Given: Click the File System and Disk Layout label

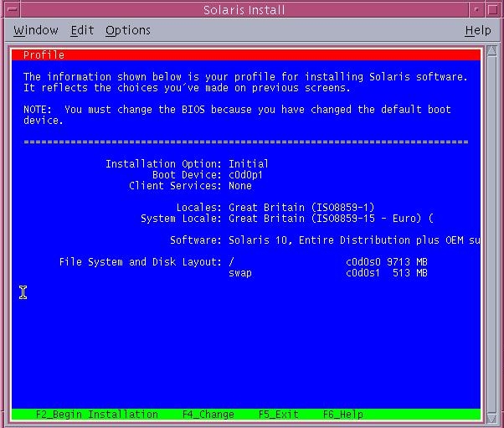Looking at the screenshot, I should pyautogui.click(x=141, y=262).
